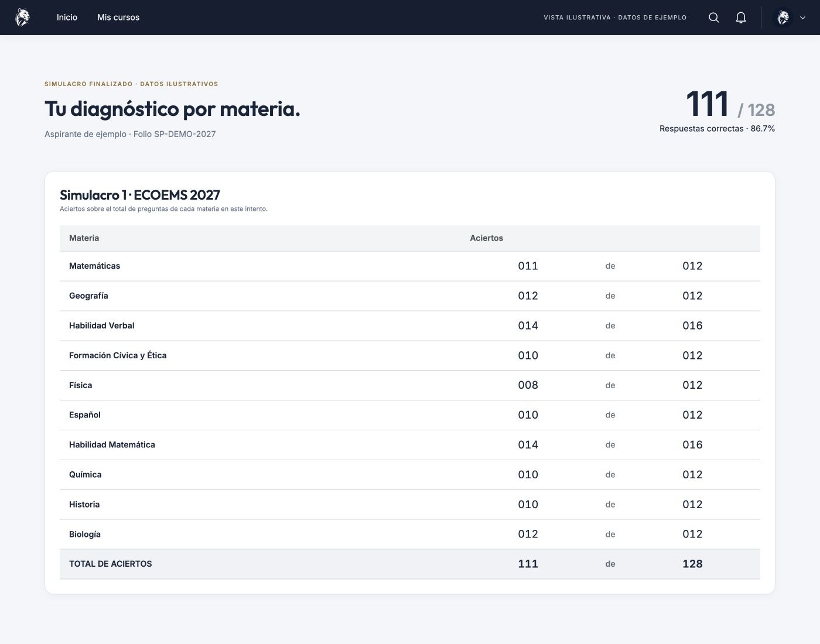Viewport: 820px width, 644px height.
Task: Select the Español row label
Action: [x=85, y=415]
